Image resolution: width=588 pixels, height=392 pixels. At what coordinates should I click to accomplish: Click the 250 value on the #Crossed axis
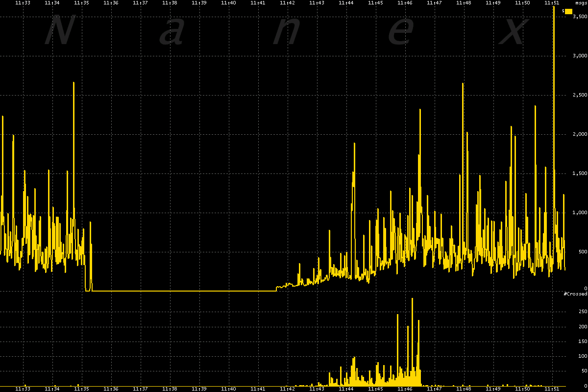pyautogui.click(x=583, y=312)
